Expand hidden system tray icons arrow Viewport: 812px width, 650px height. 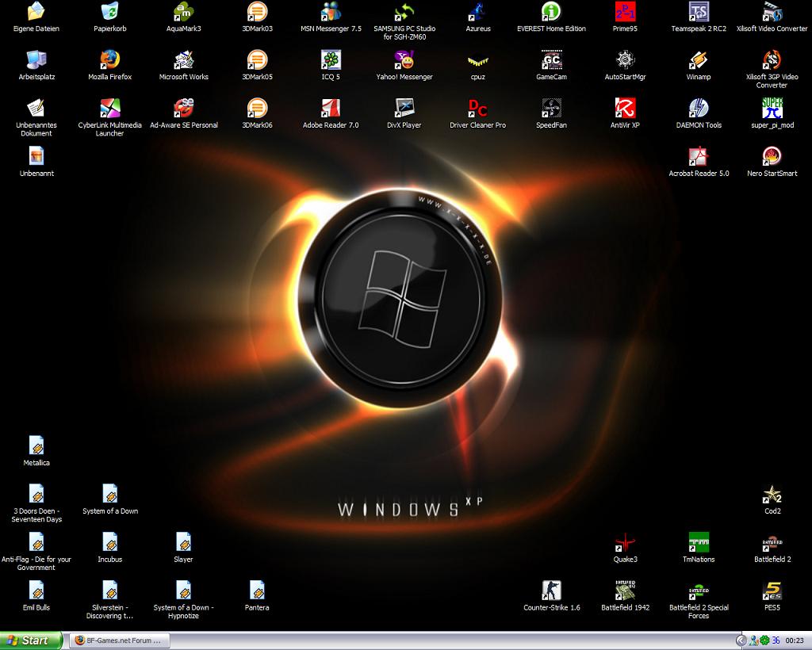pos(741,640)
